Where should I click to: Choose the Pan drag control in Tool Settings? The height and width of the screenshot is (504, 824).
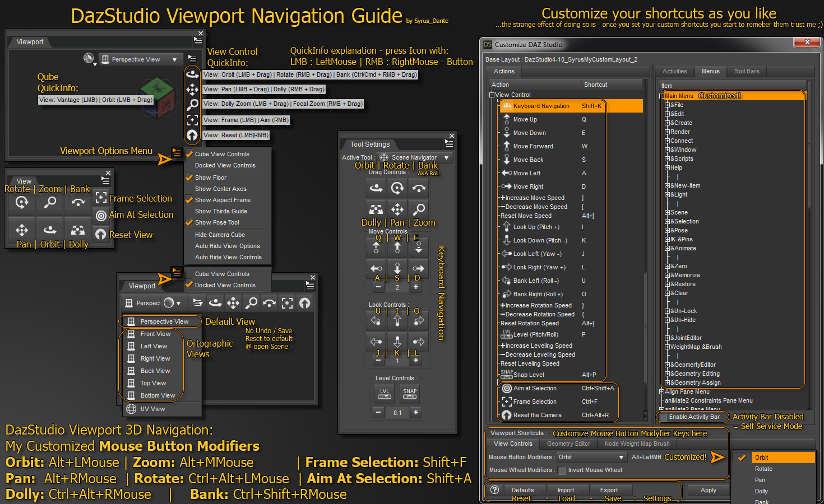tap(397, 209)
